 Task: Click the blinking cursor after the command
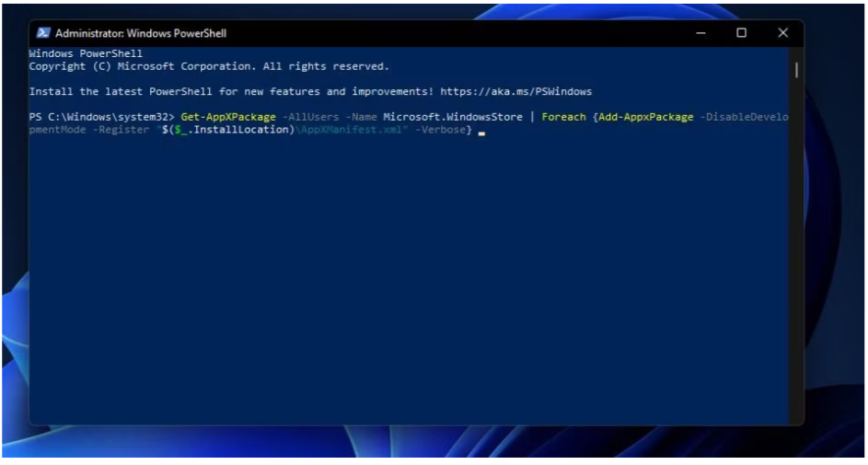tap(481, 134)
